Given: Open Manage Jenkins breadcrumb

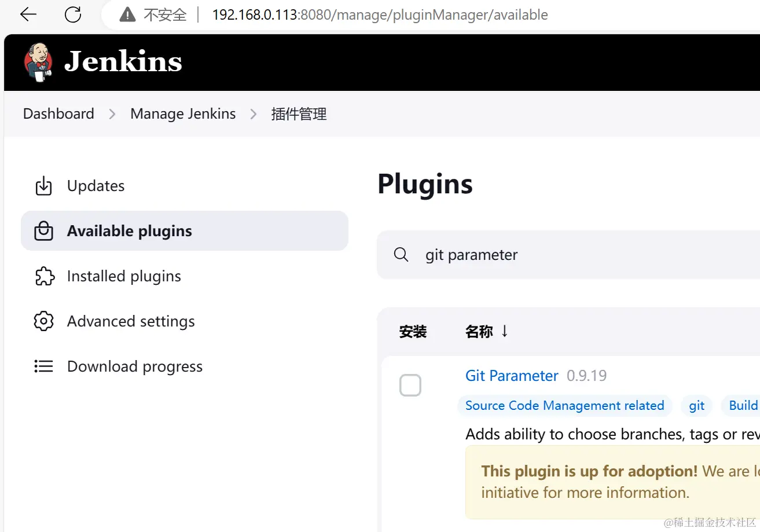Looking at the screenshot, I should [x=183, y=113].
